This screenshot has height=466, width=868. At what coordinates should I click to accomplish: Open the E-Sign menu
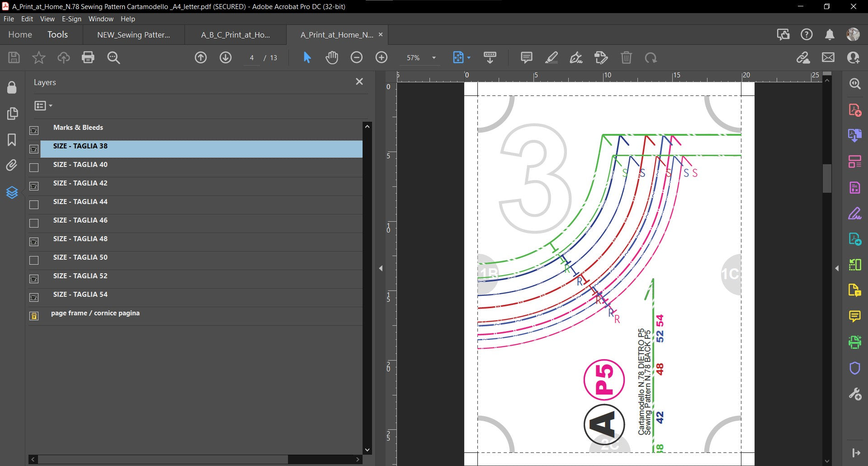coord(71,19)
